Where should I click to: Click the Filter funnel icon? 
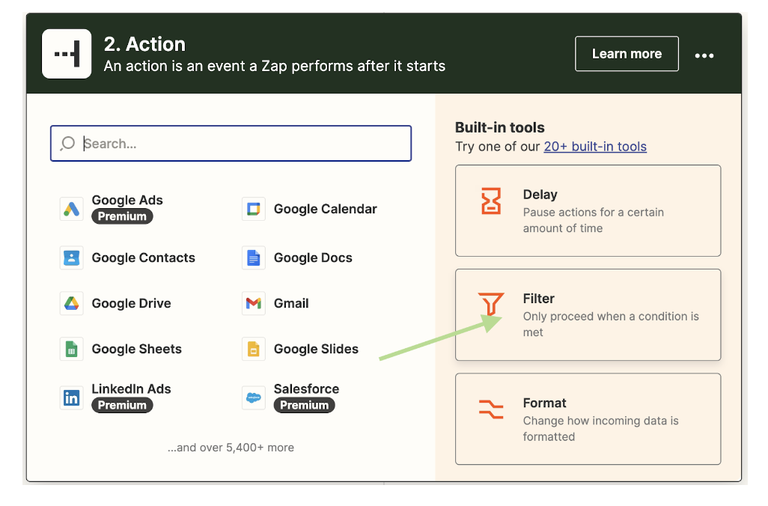pyautogui.click(x=491, y=305)
